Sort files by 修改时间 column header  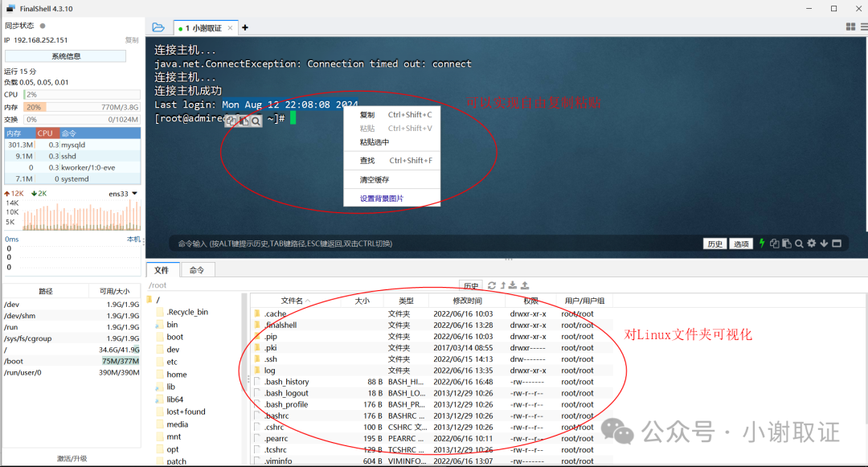point(467,301)
